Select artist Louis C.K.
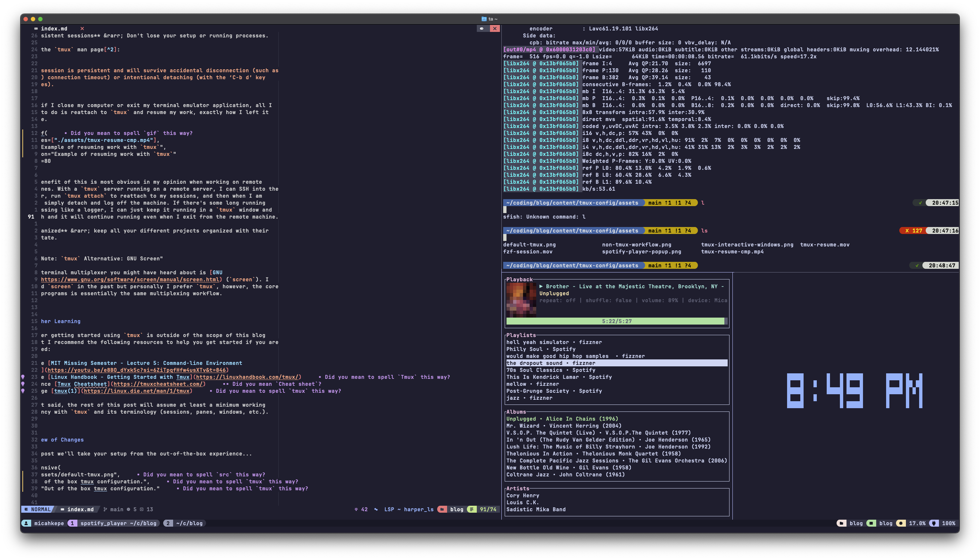 [523, 502]
